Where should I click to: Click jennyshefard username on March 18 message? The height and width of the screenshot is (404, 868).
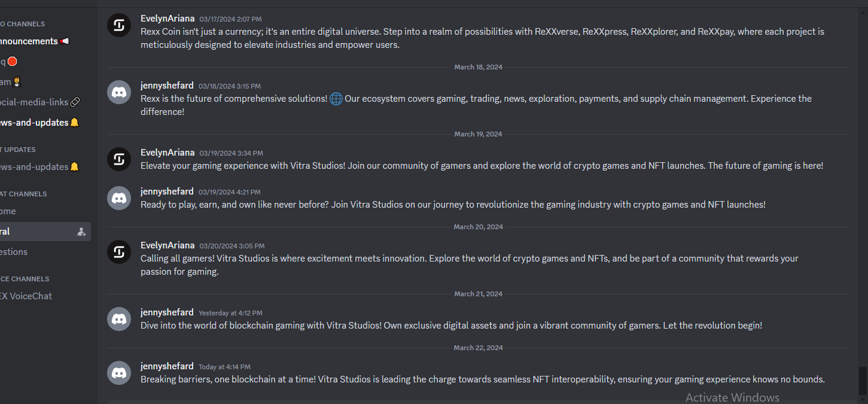coord(167,86)
